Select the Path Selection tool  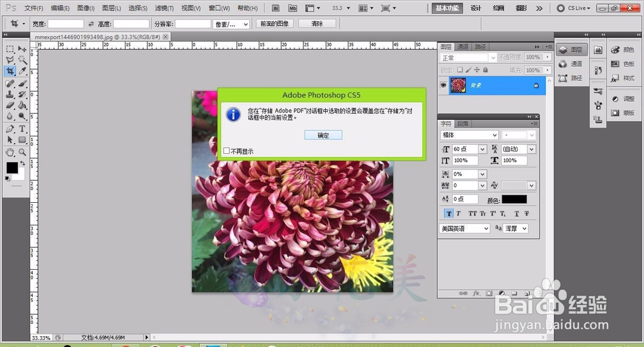(10, 140)
